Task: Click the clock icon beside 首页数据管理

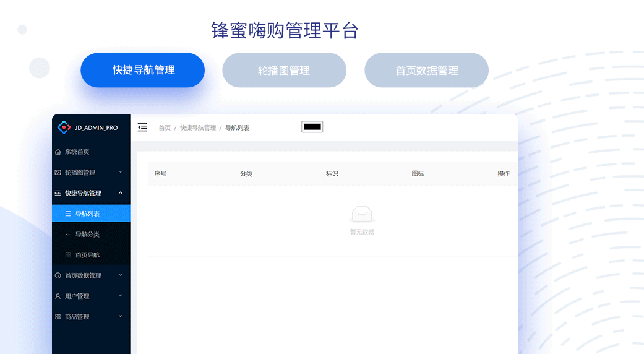Action: [x=58, y=275]
